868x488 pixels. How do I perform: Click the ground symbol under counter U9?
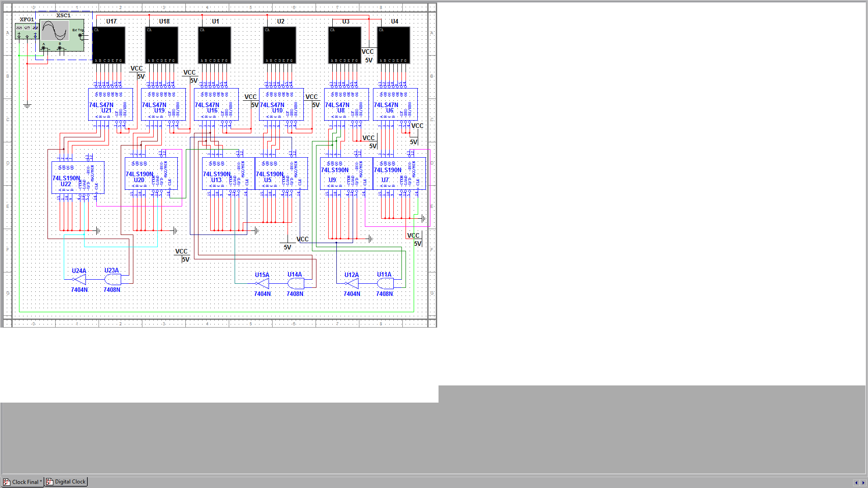click(371, 239)
